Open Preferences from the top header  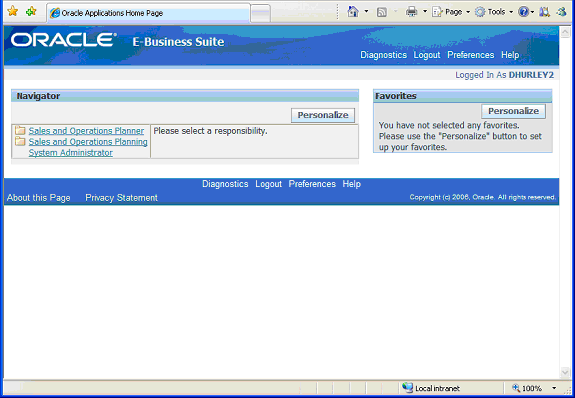470,55
